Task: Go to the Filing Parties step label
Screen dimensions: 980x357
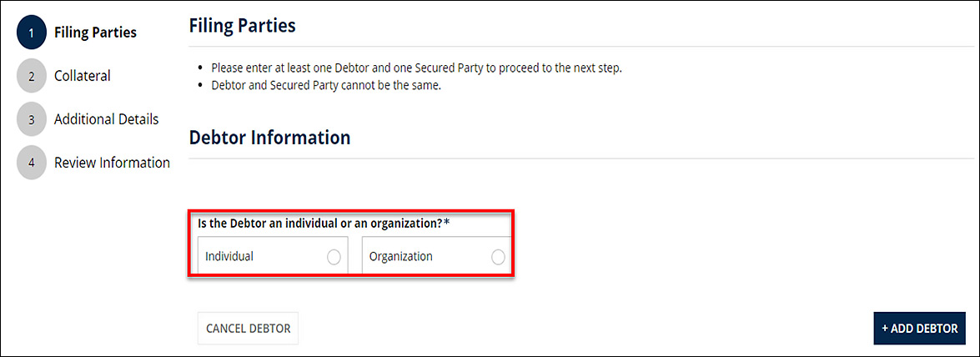Action: [95, 33]
